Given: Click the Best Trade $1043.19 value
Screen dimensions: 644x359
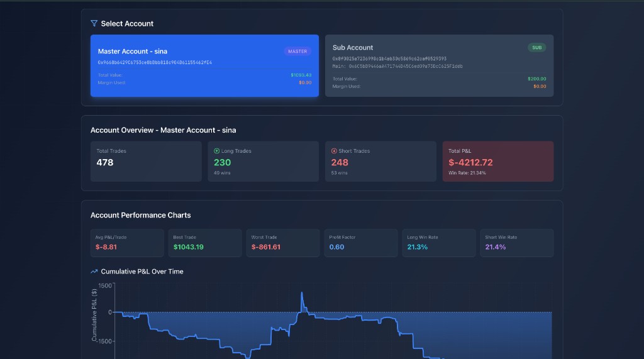Looking at the screenshot, I should coord(189,247).
